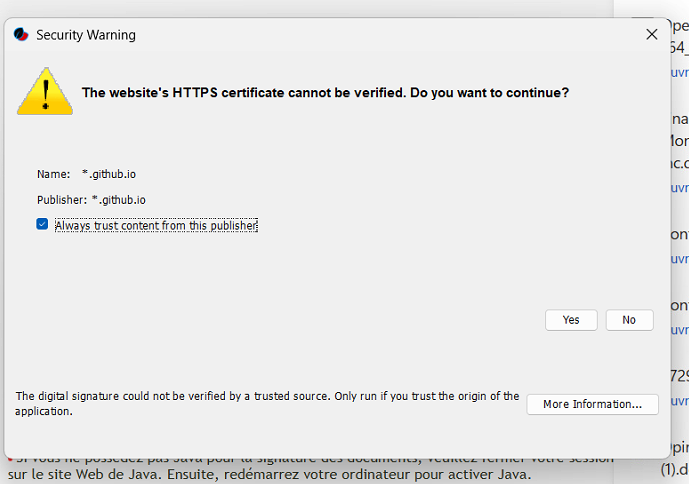Open the blue link fragment just below '64_'
689x484 pixels.
point(680,73)
